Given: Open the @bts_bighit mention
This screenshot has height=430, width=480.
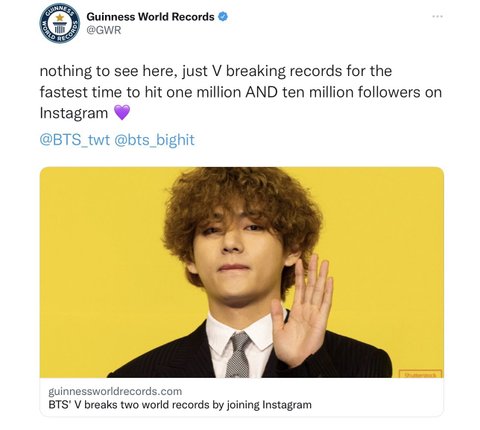Looking at the screenshot, I should 154,140.
